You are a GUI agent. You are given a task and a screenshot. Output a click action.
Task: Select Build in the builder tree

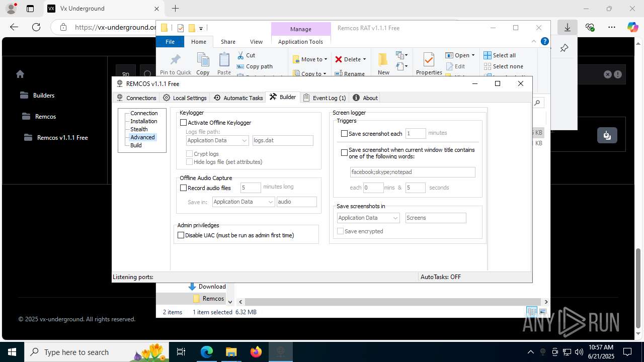136,145
